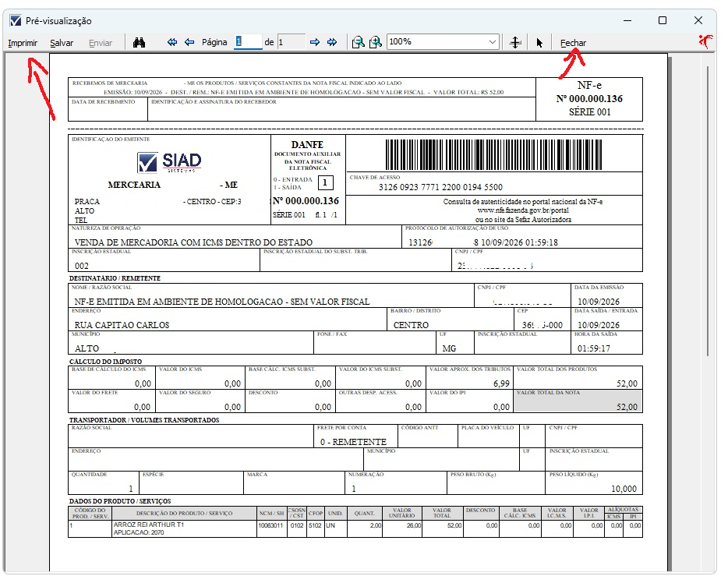Image resolution: width=728 pixels, height=583 pixels.
Task: Click the current page number field
Action: click(x=248, y=42)
